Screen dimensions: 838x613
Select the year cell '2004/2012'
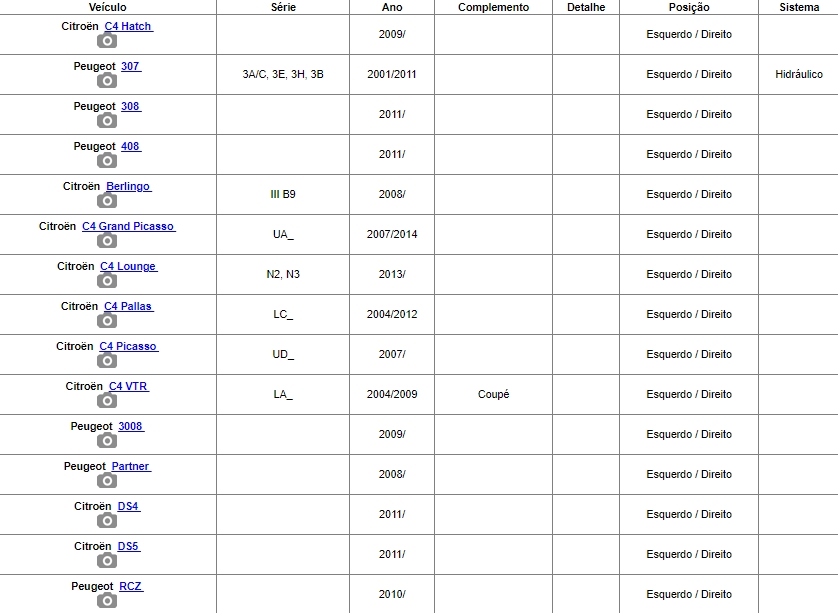(392, 314)
